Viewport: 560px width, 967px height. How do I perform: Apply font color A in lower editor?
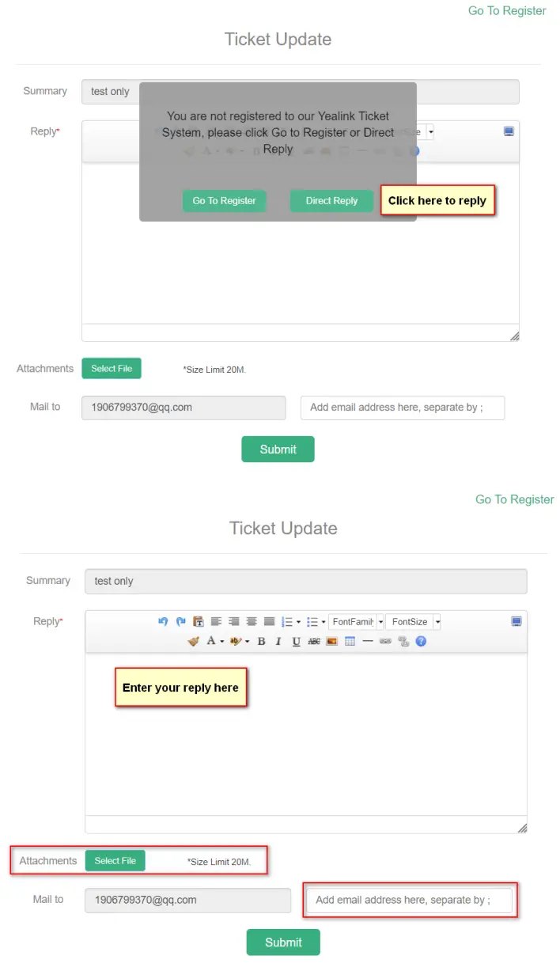pos(211,641)
